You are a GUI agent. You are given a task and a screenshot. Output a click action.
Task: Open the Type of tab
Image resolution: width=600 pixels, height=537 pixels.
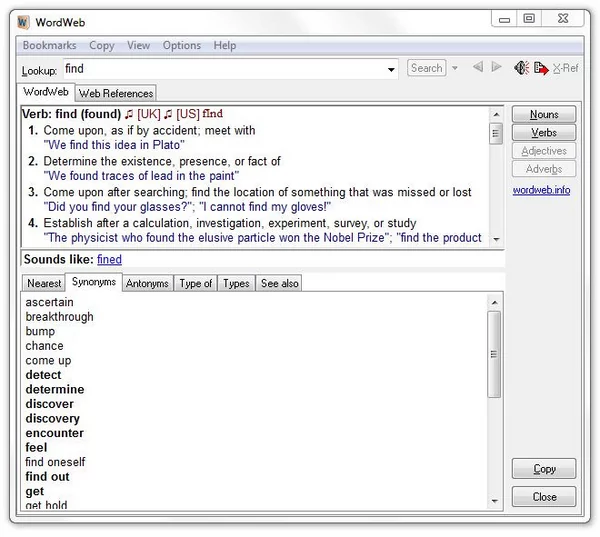[196, 283]
